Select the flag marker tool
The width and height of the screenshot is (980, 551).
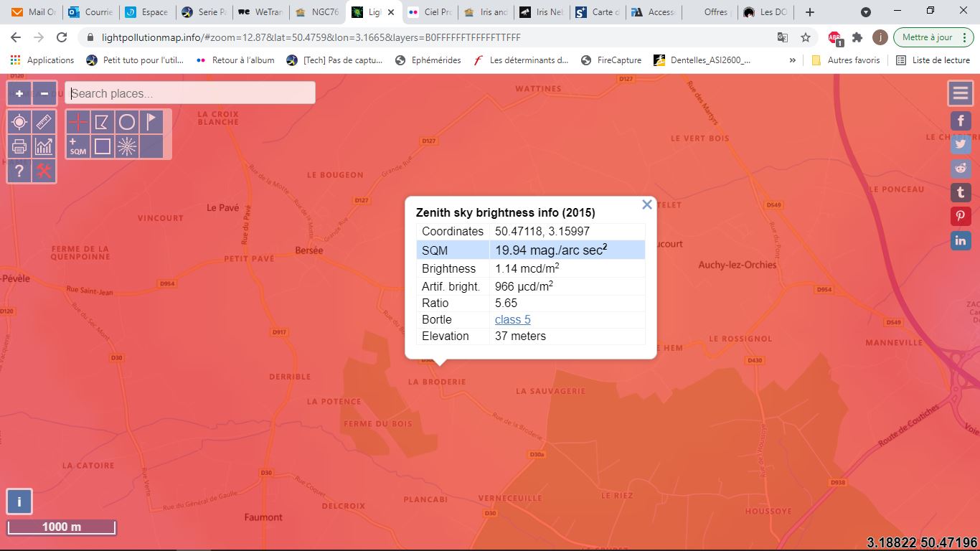click(151, 122)
